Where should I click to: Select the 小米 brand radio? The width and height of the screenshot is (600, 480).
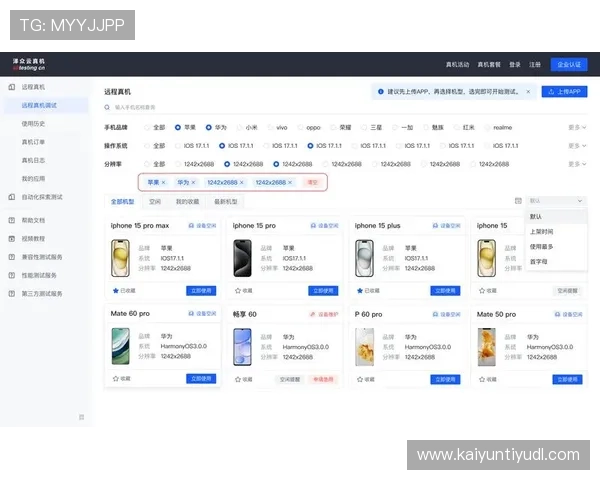coord(240,127)
